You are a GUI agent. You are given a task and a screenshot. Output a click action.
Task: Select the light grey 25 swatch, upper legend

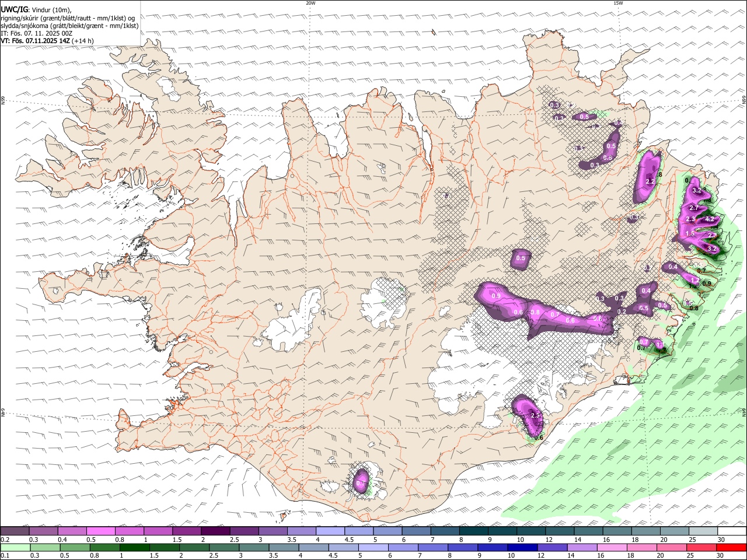(703, 531)
